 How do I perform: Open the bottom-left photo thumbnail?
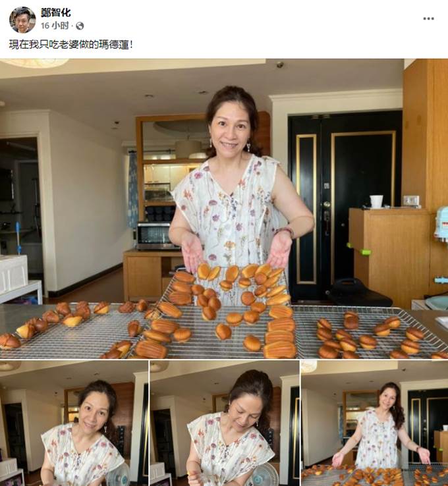tap(74, 423)
